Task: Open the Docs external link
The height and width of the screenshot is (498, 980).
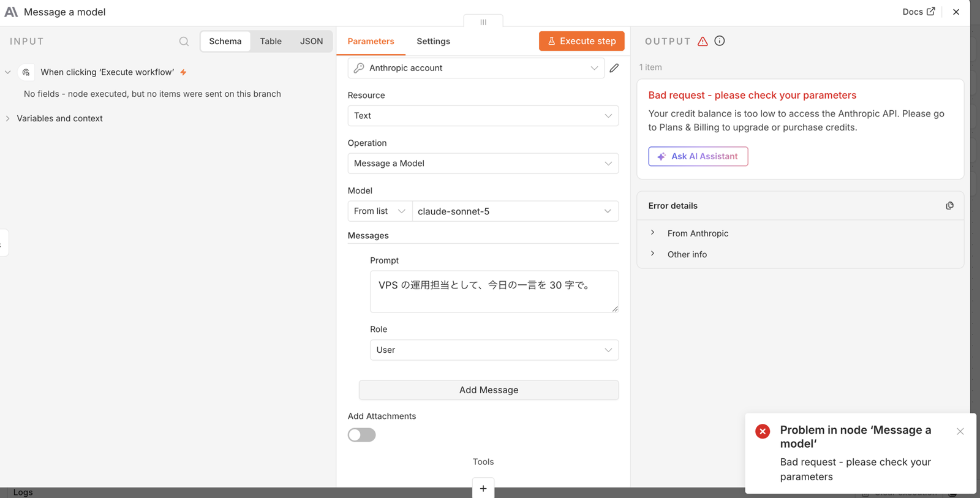Action: [x=918, y=12]
